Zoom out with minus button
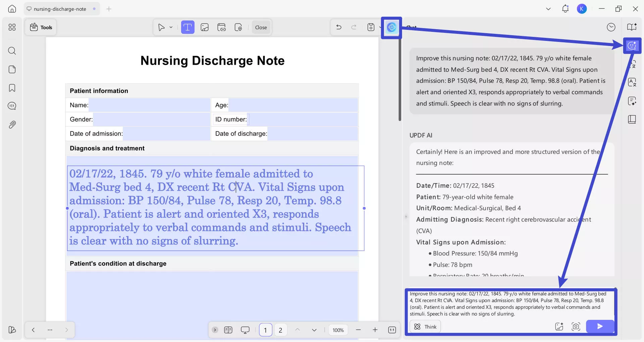The height and width of the screenshot is (342, 644). (x=358, y=330)
